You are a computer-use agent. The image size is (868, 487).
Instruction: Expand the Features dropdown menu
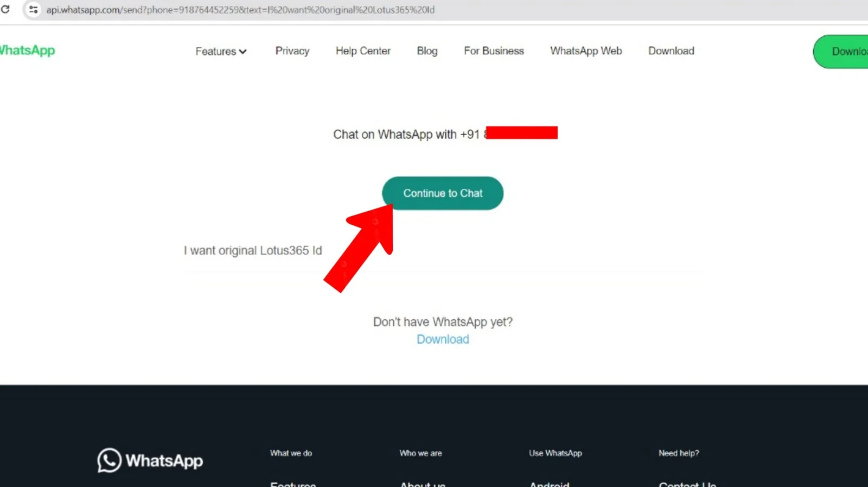pos(216,51)
